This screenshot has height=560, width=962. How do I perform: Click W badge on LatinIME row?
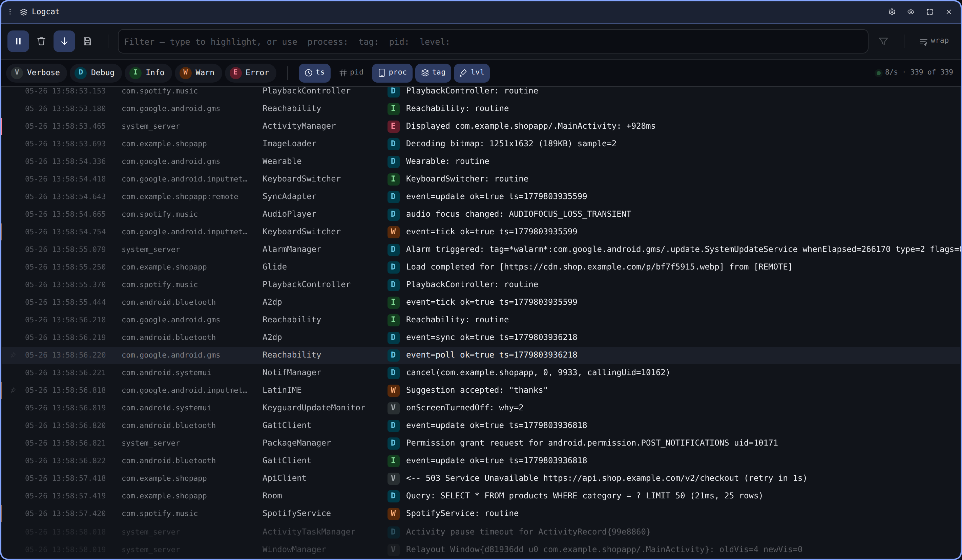(393, 390)
